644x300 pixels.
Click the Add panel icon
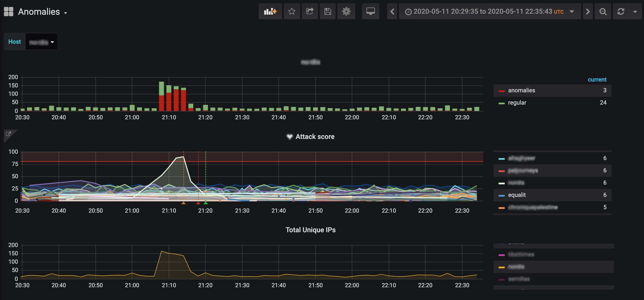tap(270, 11)
